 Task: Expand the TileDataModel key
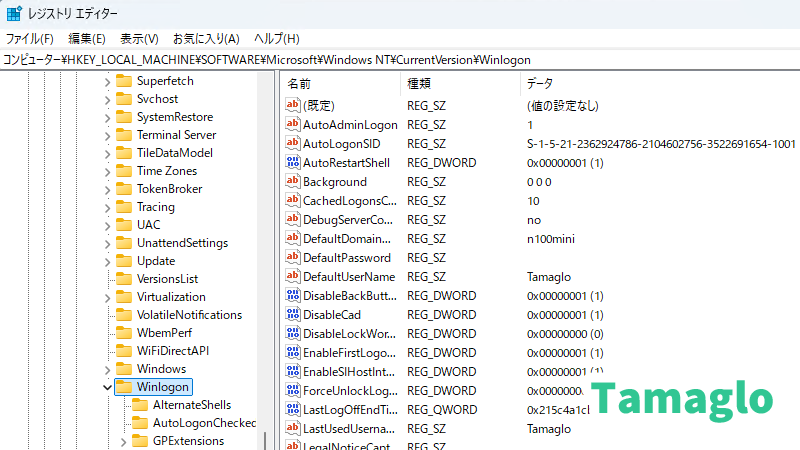(x=107, y=154)
